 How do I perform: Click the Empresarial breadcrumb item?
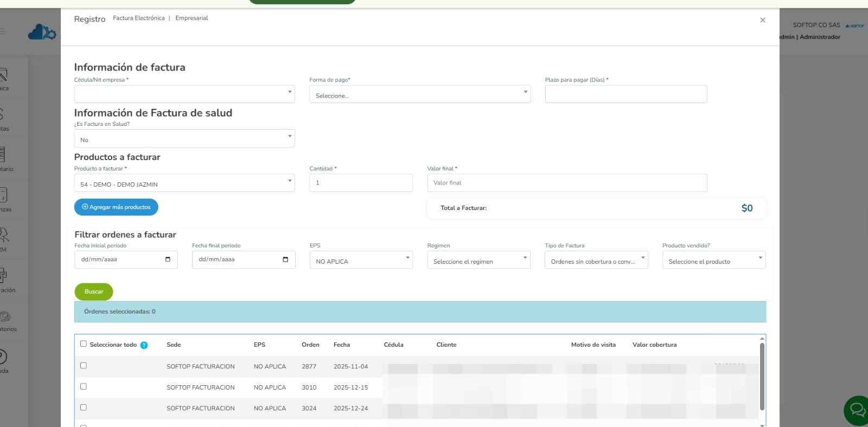[x=192, y=18]
